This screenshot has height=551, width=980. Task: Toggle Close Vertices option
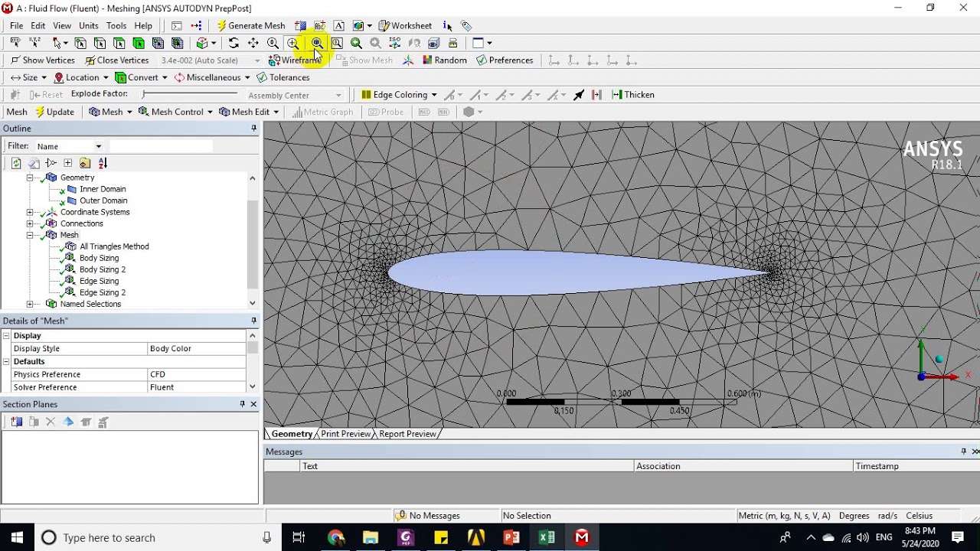[116, 60]
